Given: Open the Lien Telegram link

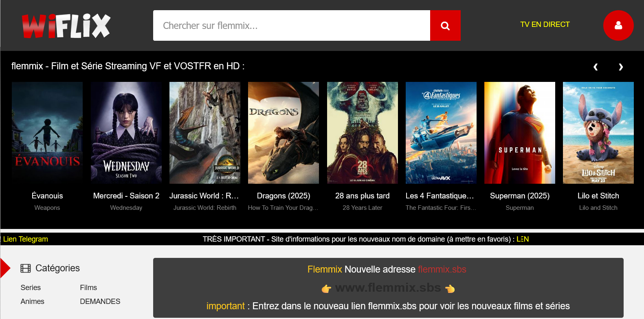Looking at the screenshot, I should click(25, 239).
